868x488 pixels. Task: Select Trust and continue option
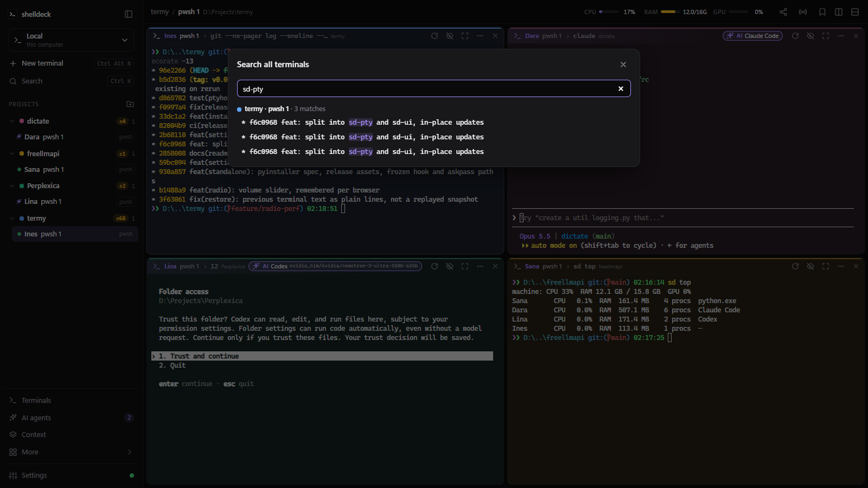[322, 356]
